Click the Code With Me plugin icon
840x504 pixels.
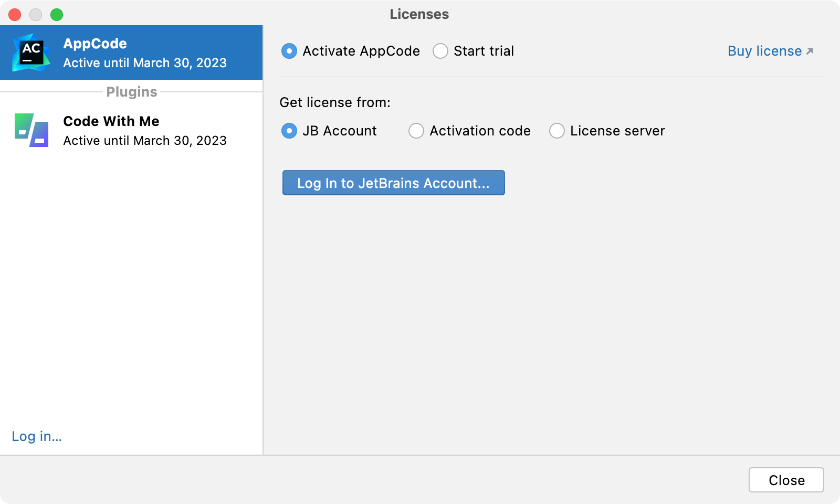click(x=30, y=130)
